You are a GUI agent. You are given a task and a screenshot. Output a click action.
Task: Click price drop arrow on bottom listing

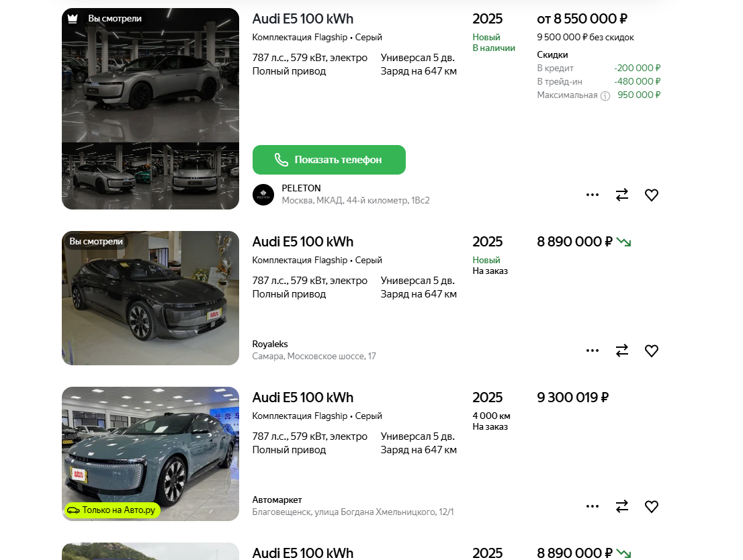[624, 553]
